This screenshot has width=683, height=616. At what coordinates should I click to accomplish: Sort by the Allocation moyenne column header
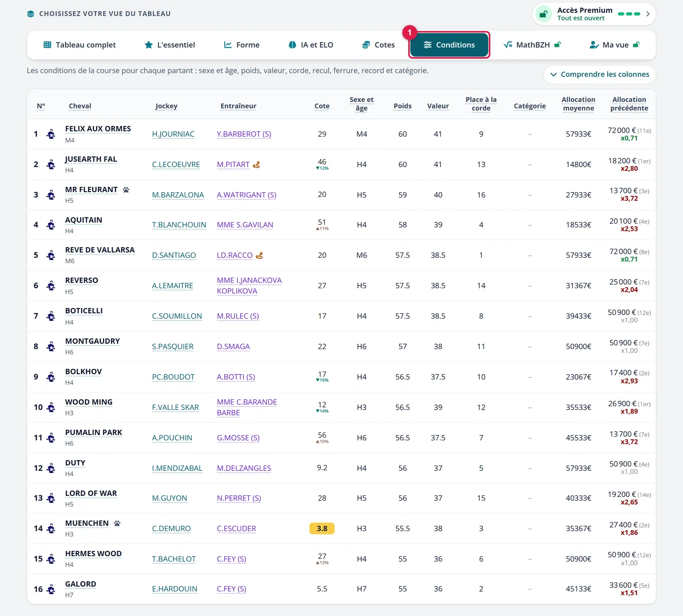(x=578, y=104)
